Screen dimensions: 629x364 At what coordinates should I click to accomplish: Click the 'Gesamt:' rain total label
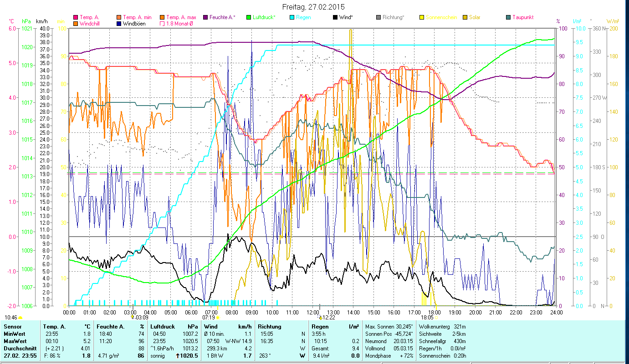[x=321, y=349]
